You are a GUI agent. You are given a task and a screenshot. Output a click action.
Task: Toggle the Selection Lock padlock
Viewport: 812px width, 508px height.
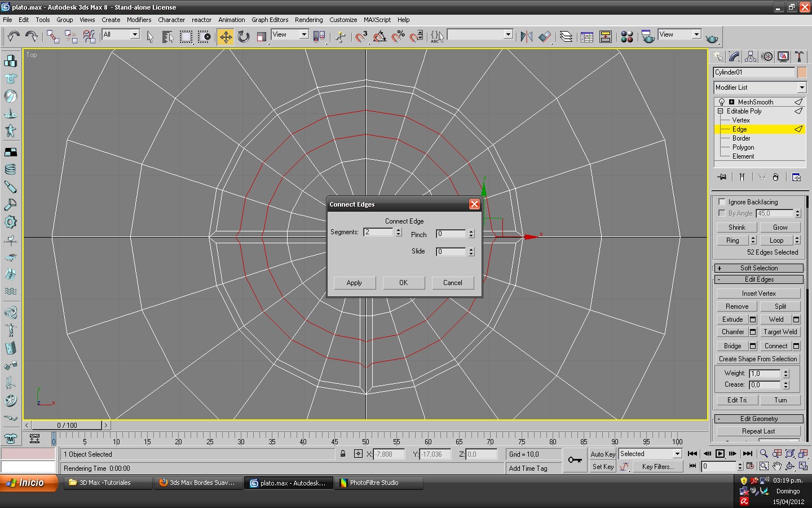coord(343,454)
